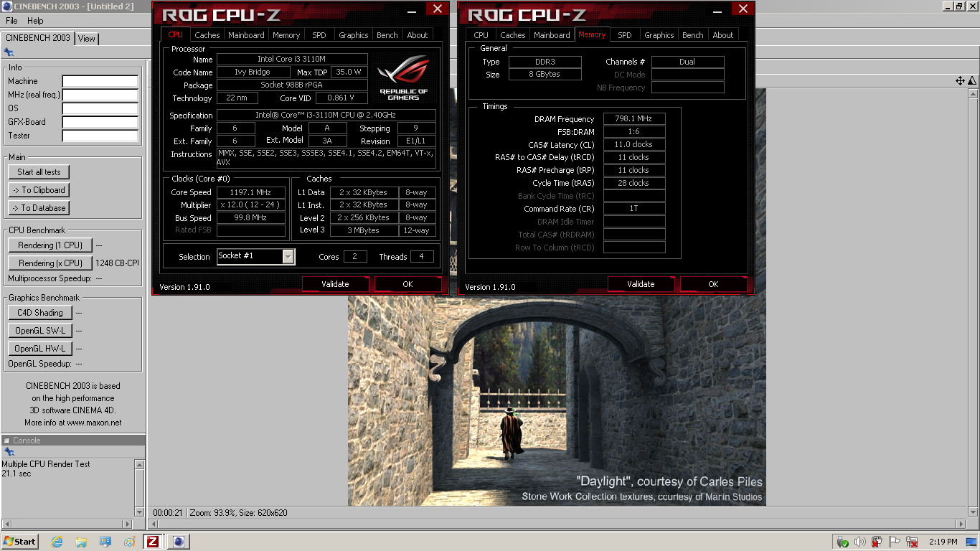
Task: Click the 798.1 MHz DRAM Frequency value
Action: 634,119
